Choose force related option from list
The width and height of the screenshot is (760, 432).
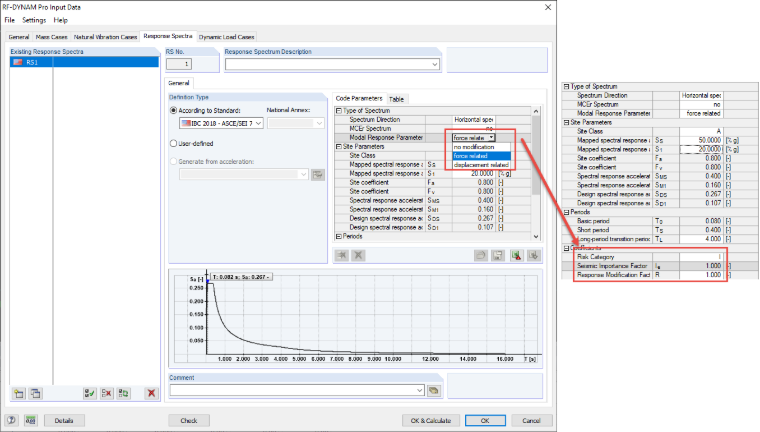[481, 156]
